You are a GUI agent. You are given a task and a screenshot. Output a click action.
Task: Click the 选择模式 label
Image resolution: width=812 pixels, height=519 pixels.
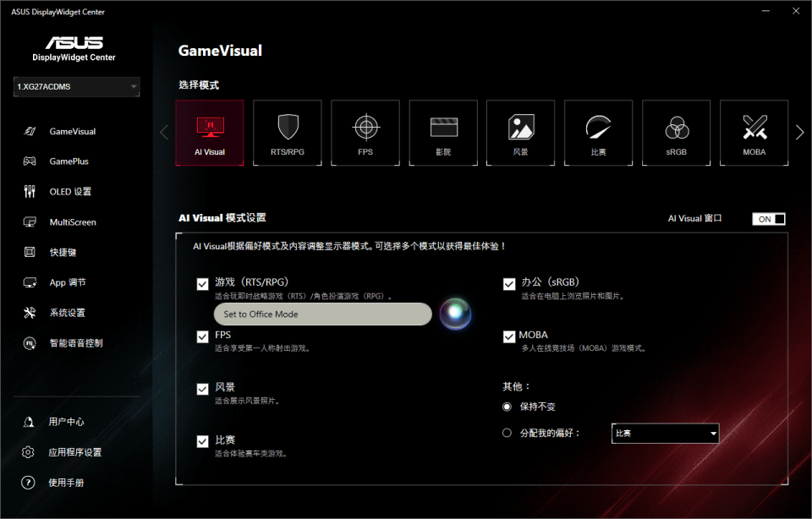click(x=199, y=85)
